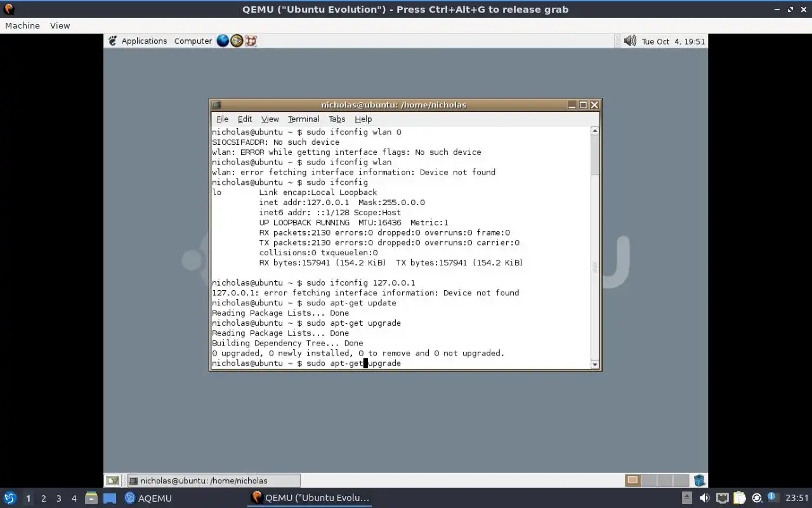Click the '0 upgraded, 0 newly installed' line
Screen dimensions: 812x508
(358, 353)
